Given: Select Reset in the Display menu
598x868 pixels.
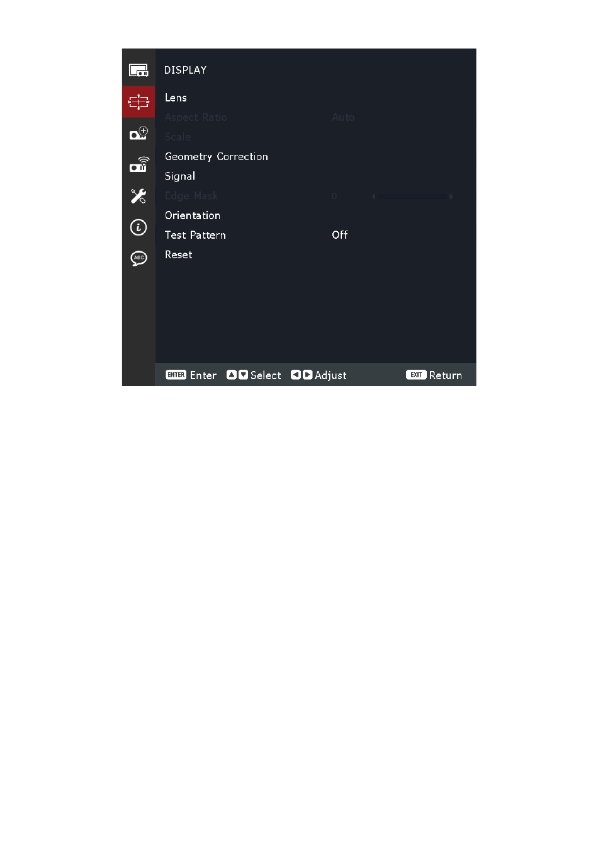Looking at the screenshot, I should coord(179,254).
